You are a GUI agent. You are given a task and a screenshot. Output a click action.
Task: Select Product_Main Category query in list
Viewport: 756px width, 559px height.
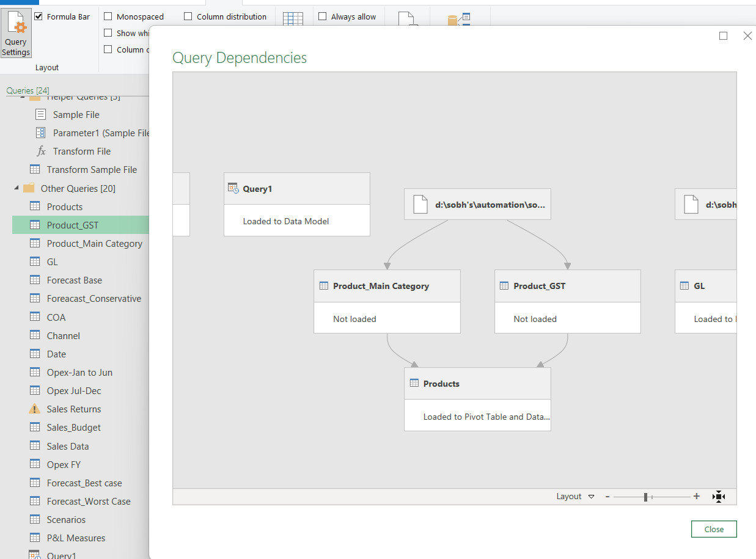tap(95, 243)
